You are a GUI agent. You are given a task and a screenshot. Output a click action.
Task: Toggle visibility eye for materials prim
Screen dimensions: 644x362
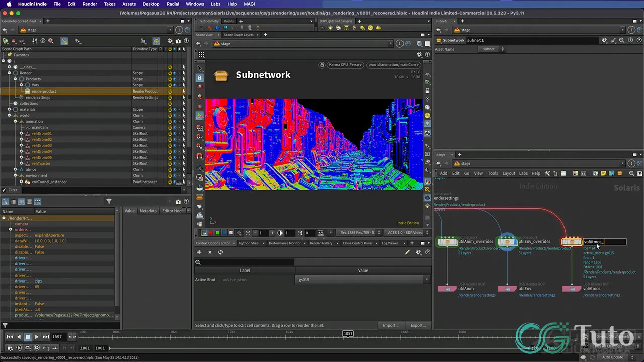(x=175, y=110)
